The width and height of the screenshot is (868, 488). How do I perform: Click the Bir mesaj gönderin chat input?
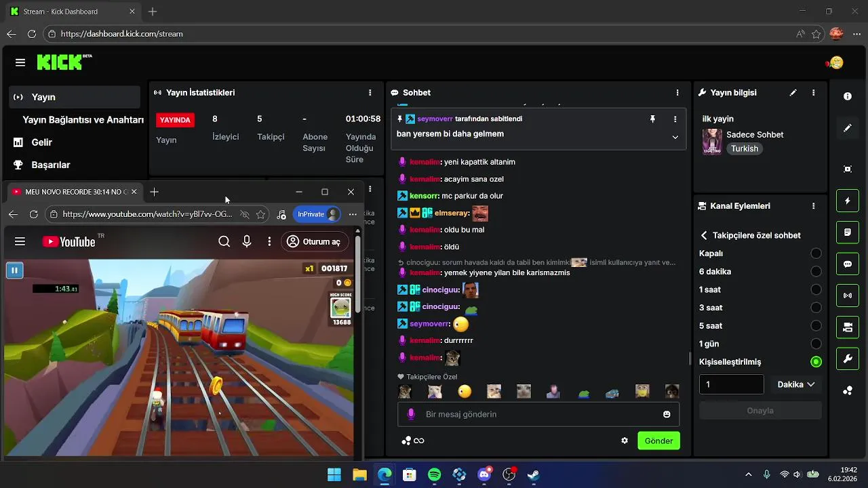(x=539, y=414)
